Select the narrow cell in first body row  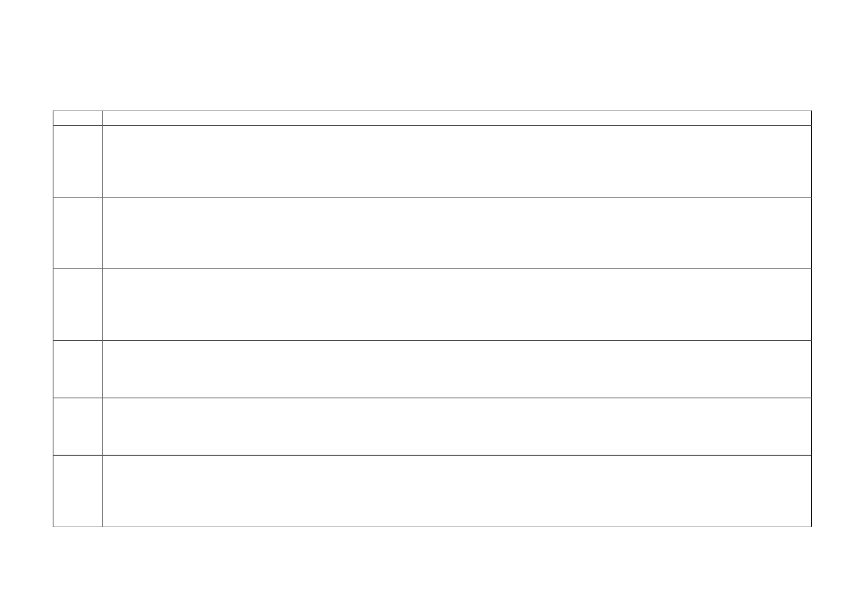pos(78,161)
